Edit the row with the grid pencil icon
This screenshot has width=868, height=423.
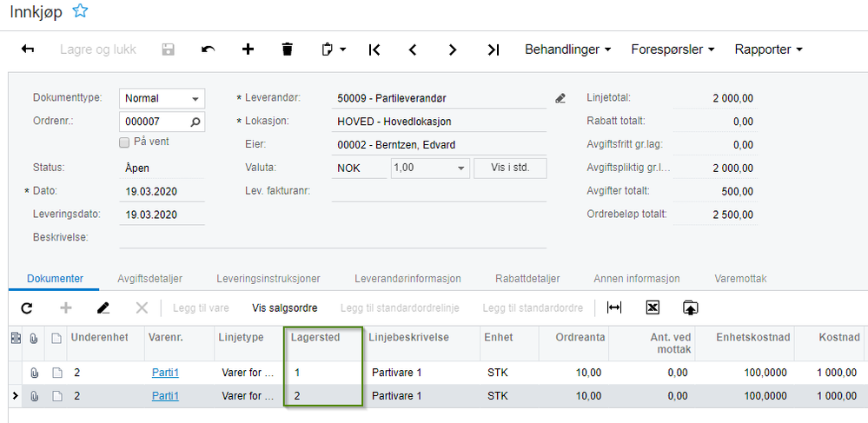(103, 307)
